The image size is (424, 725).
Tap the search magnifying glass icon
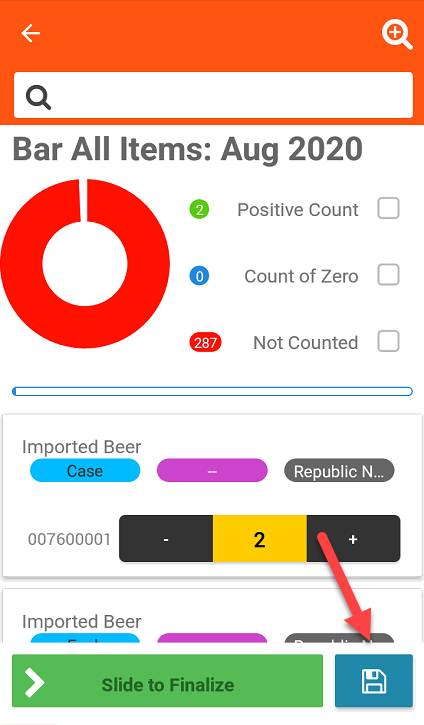pyautogui.click(x=38, y=97)
